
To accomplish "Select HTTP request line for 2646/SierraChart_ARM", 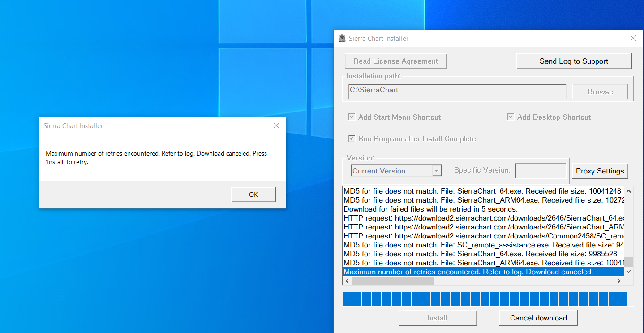I will [483, 227].
